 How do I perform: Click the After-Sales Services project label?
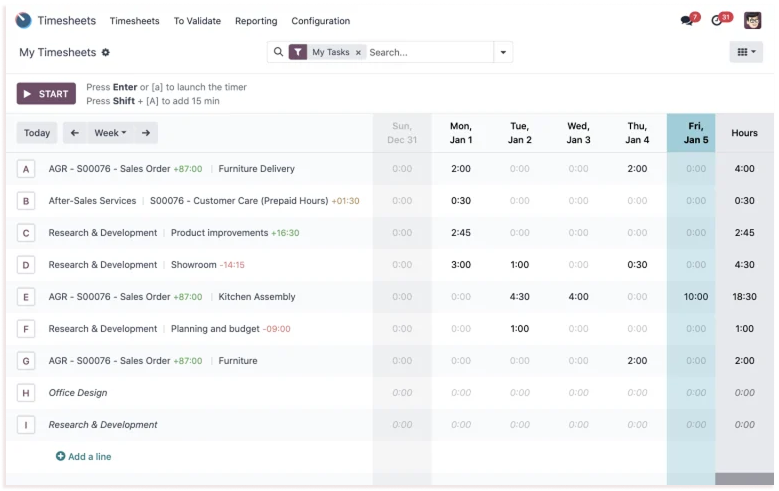[x=92, y=201]
